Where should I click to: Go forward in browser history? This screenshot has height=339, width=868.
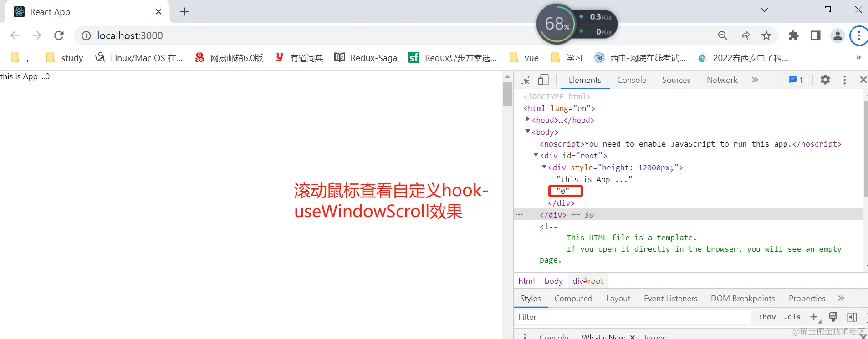pyautogui.click(x=37, y=35)
